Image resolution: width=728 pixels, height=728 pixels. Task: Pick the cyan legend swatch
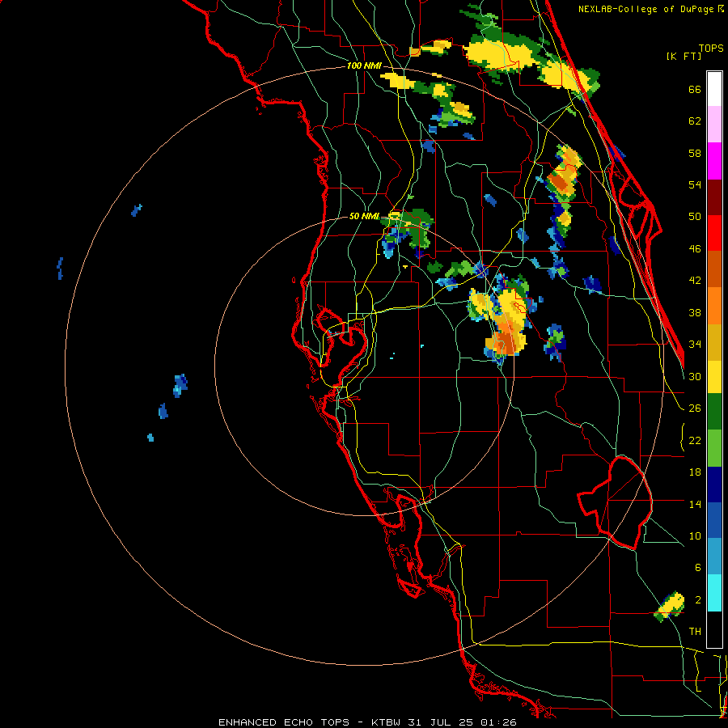pyautogui.click(x=714, y=593)
